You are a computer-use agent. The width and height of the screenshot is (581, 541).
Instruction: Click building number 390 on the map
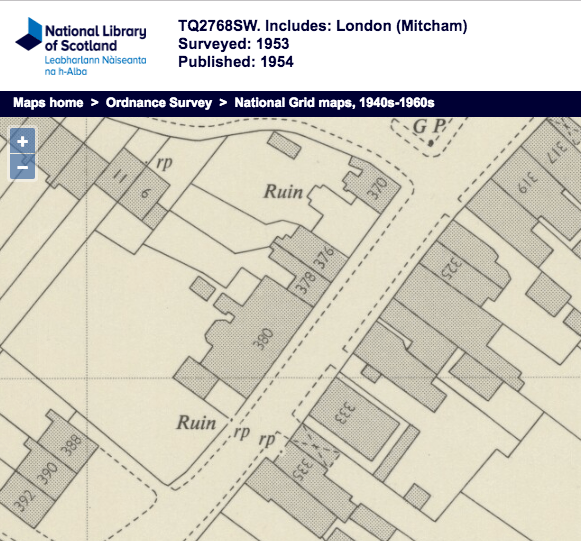[48, 473]
